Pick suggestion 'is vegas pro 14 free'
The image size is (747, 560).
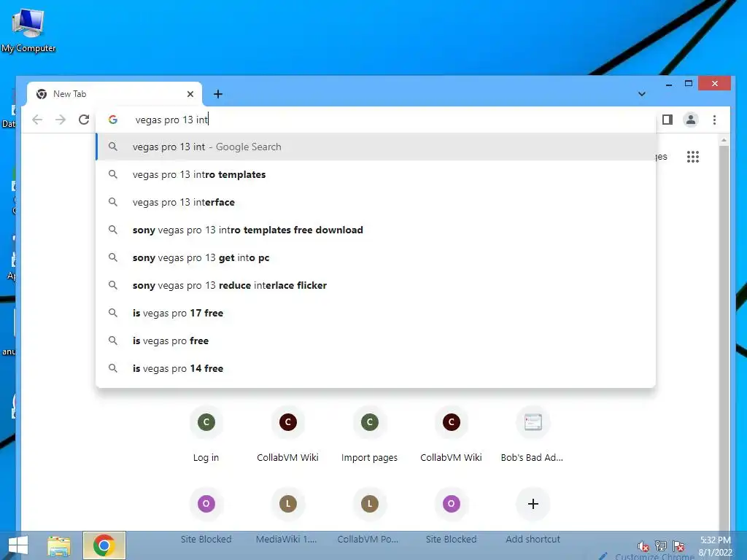point(376,368)
